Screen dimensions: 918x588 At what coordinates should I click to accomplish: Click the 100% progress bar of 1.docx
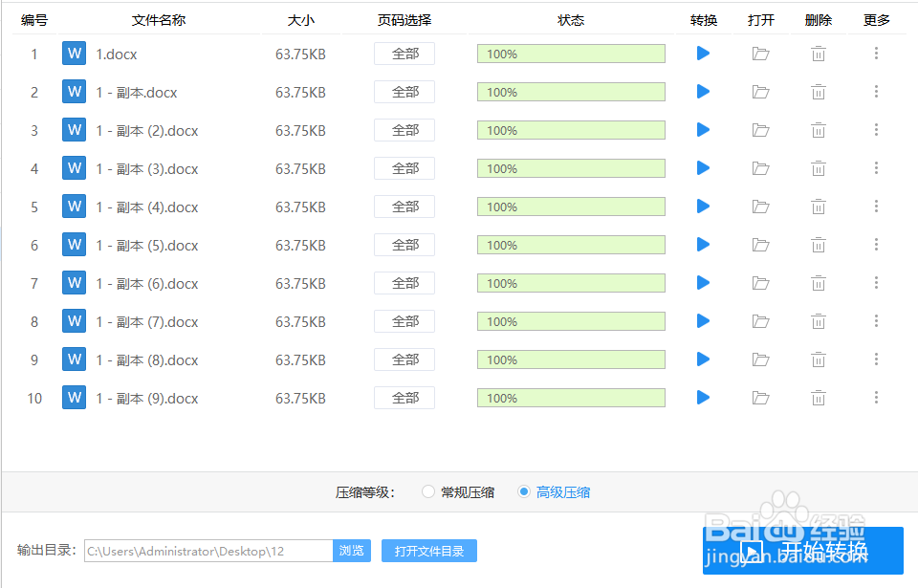click(571, 54)
